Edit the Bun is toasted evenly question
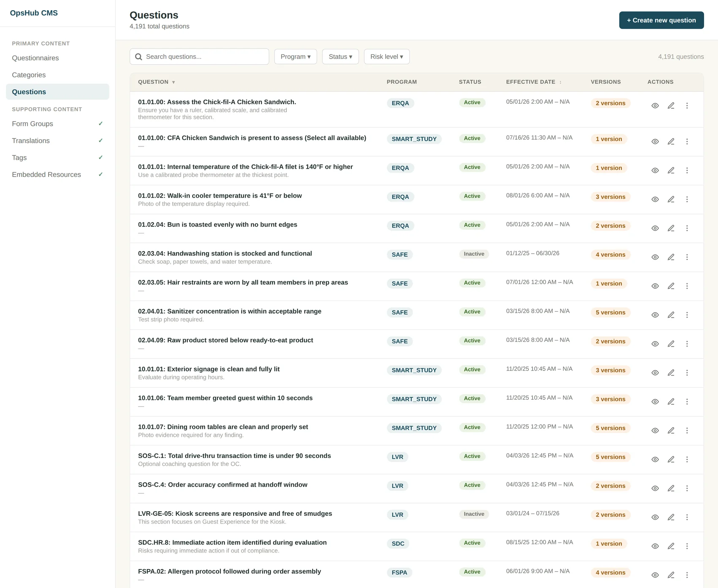Image resolution: width=718 pixels, height=588 pixels. click(x=671, y=228)
